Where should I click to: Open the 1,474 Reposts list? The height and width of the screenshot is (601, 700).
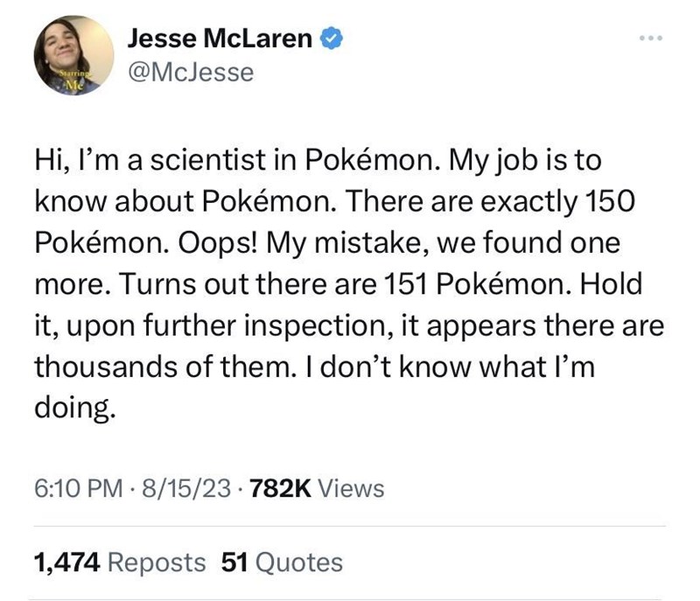point(120,562)
